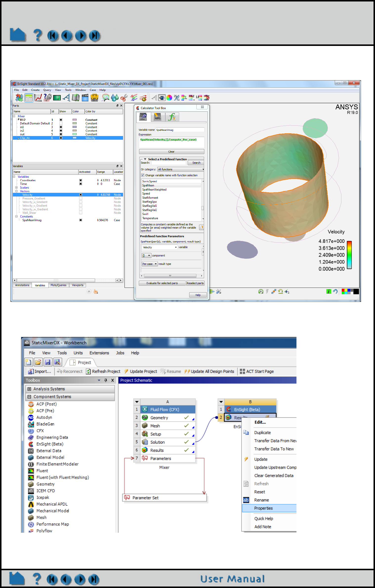Click the color wheel icon in EnSight toolbar
This screenshot has height=588, width=375.
pos(169,98)
